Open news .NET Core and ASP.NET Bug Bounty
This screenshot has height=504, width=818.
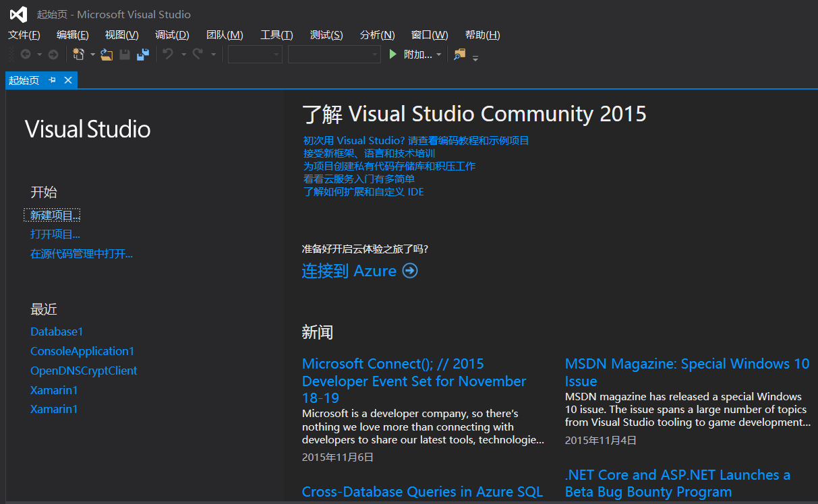coord(678,483)
